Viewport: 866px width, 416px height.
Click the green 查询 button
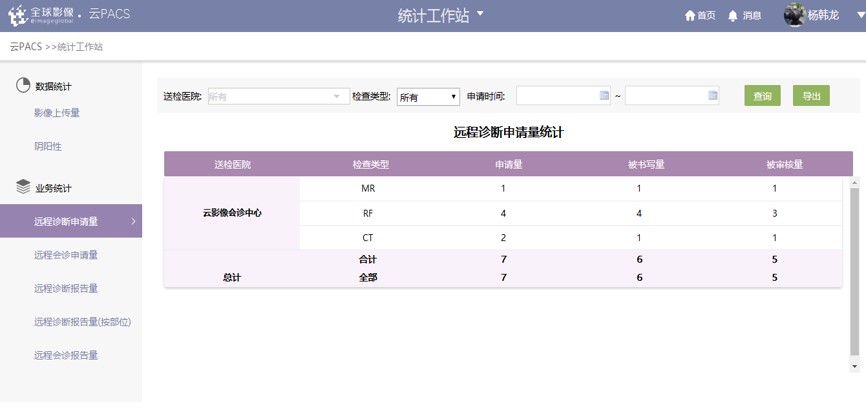(x=762, y=96)
